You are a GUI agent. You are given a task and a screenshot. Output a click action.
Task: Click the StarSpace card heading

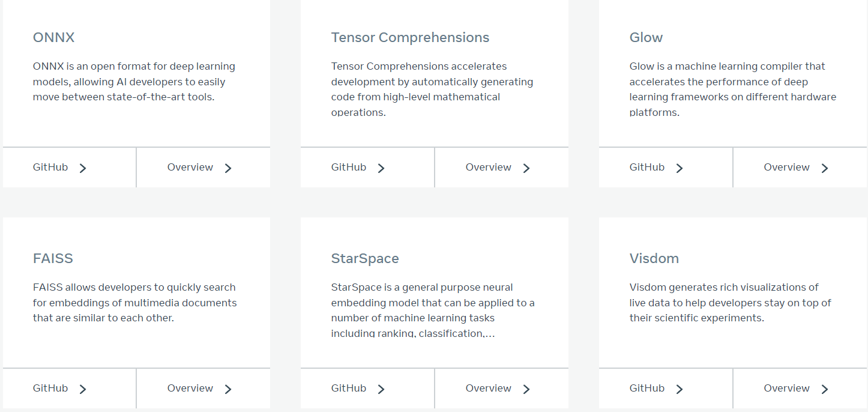click(365, 259)
